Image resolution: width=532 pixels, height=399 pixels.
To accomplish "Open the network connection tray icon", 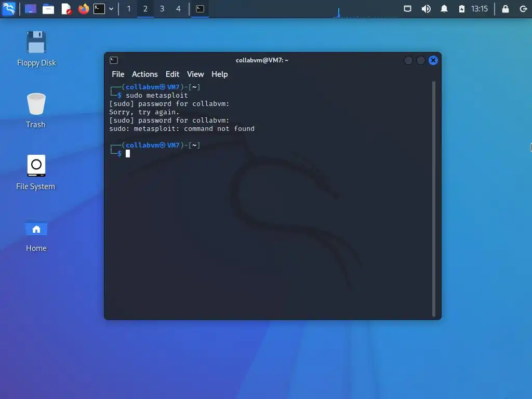I will click(x=407, y=9).
